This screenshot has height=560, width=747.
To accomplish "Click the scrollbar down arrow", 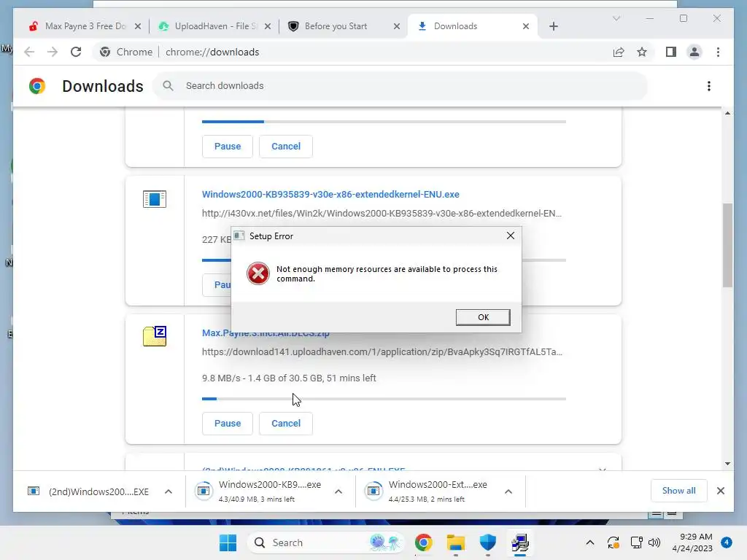I will pos(727,463).
